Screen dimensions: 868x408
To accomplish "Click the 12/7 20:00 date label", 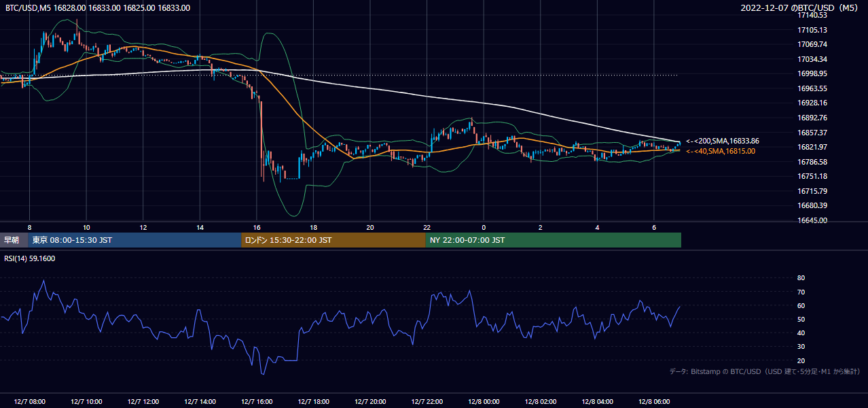I will click(x=369, y=401).
